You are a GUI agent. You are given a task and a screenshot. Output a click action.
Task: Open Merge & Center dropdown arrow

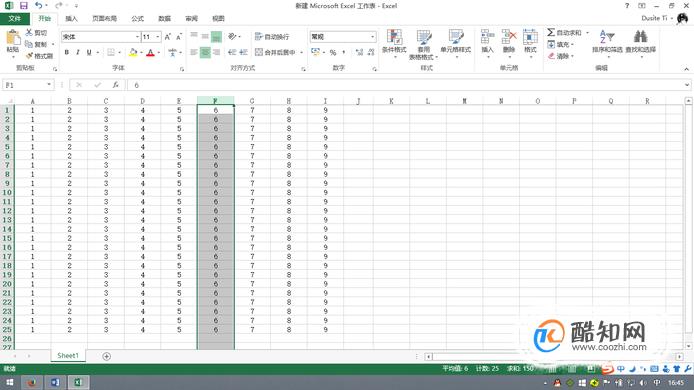301,52
